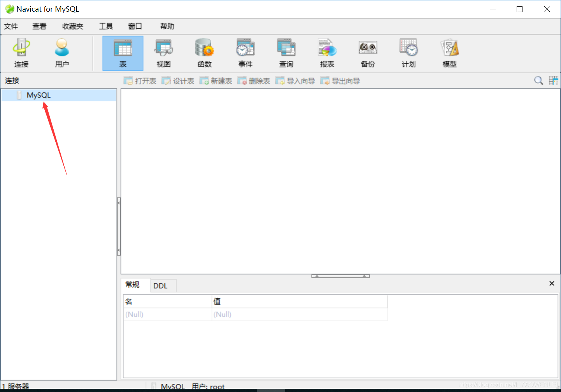Switch to the DDL tab
Image resolution: width=561 pixels, height=392 pixels.
(163, 286)
